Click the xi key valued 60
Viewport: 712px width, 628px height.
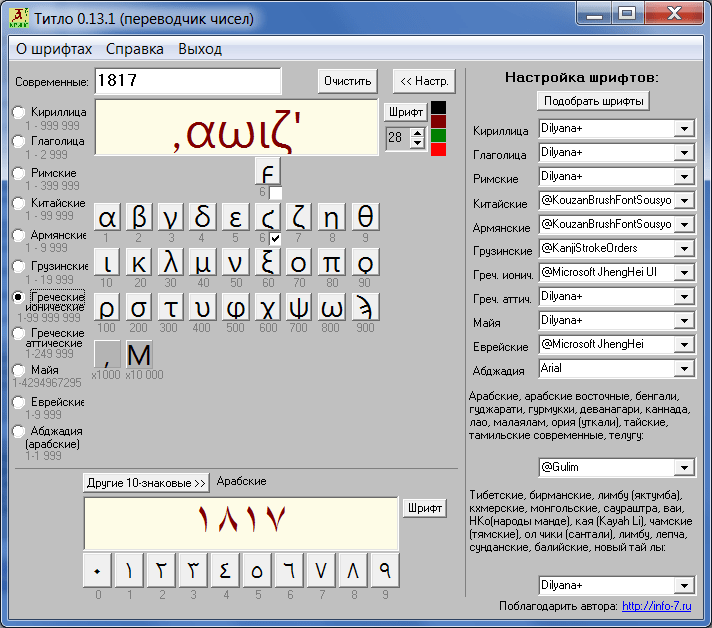click(x=267, y=262)
